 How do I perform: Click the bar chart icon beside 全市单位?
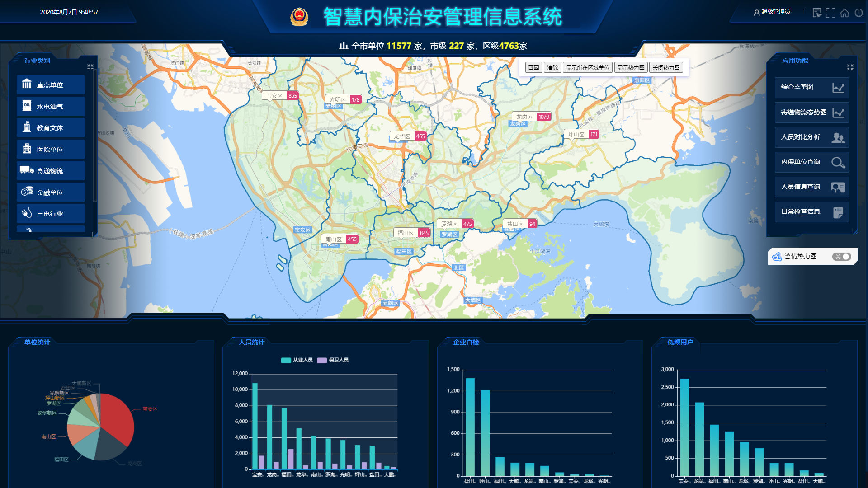[344, 46]
